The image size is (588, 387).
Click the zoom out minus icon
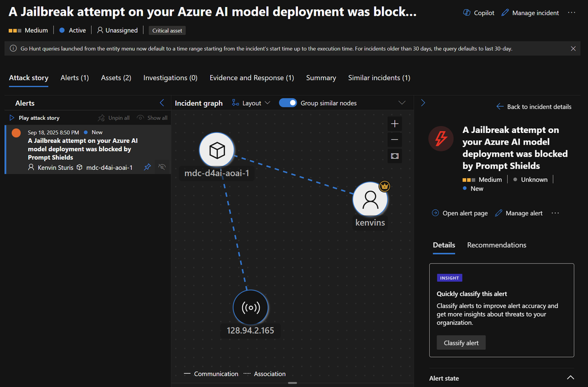394,140
